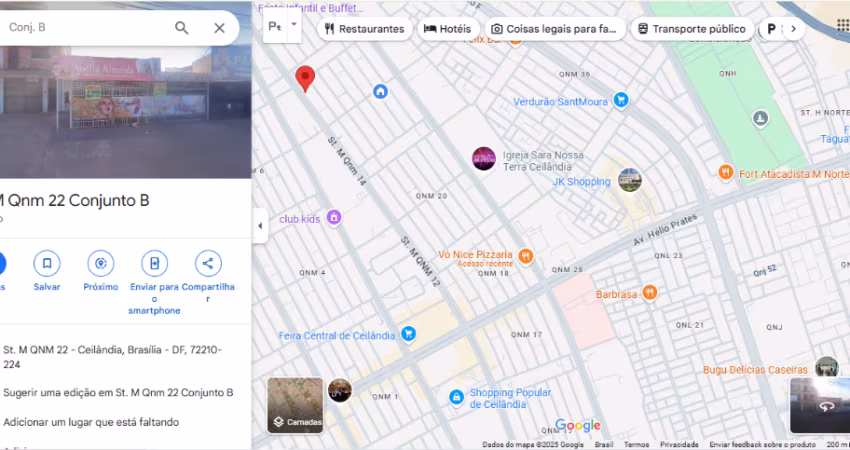This screenshot has height=450, width=850.
Task: Click the Bugu Delícias Caseiras label
Action: coord(755,370)
